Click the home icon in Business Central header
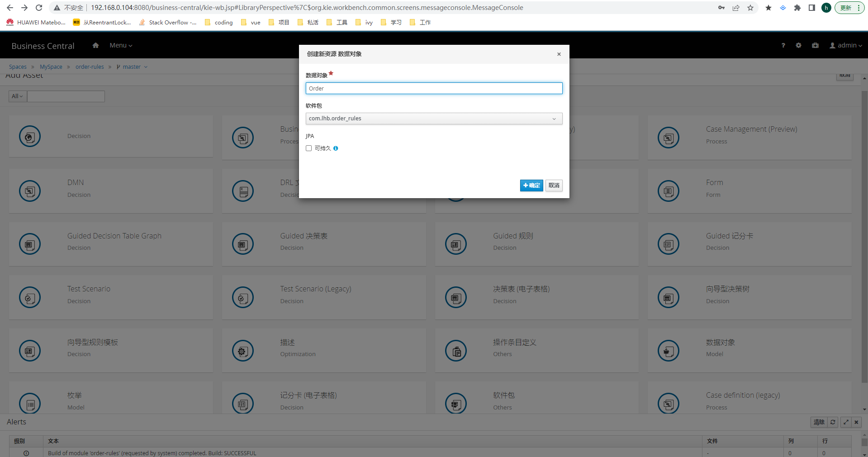 pos(95,45)
